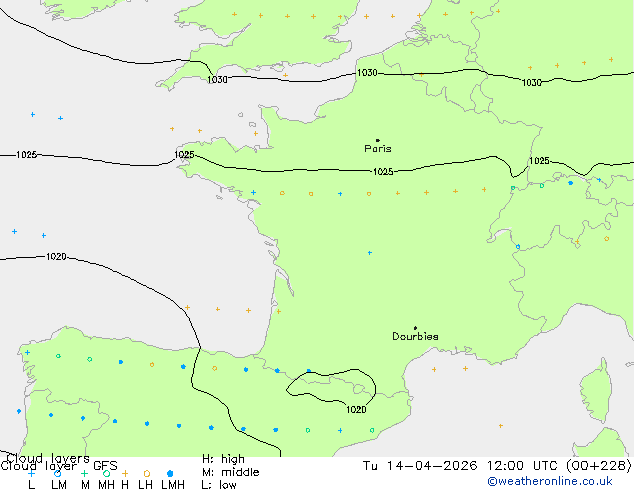The height and width of the screenshot is (490, 634).
Task: Click the blue circle LM legend symbol
Action: pos(58,473)
